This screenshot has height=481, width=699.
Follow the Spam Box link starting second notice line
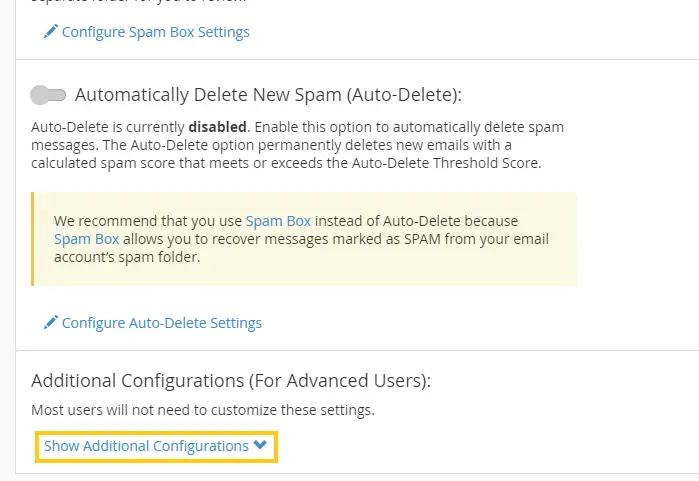[x=86, y=239]
